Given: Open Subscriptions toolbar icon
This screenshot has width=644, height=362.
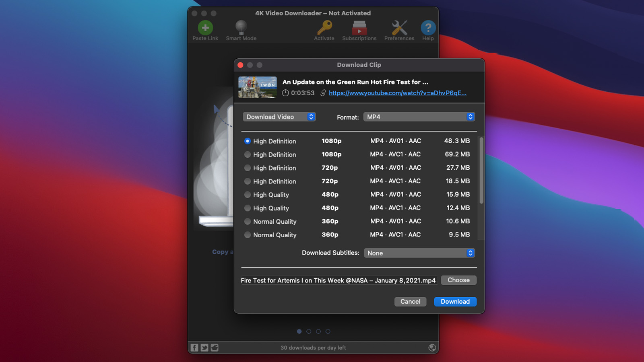Looking at the screenshot, I should click(x=359, y=28).
